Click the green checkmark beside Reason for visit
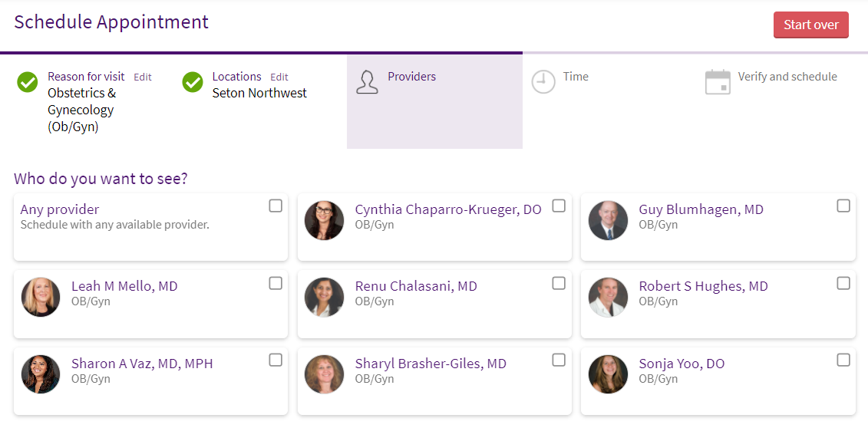The height and width of the screenshot is (428, 868). coord(27,82)
